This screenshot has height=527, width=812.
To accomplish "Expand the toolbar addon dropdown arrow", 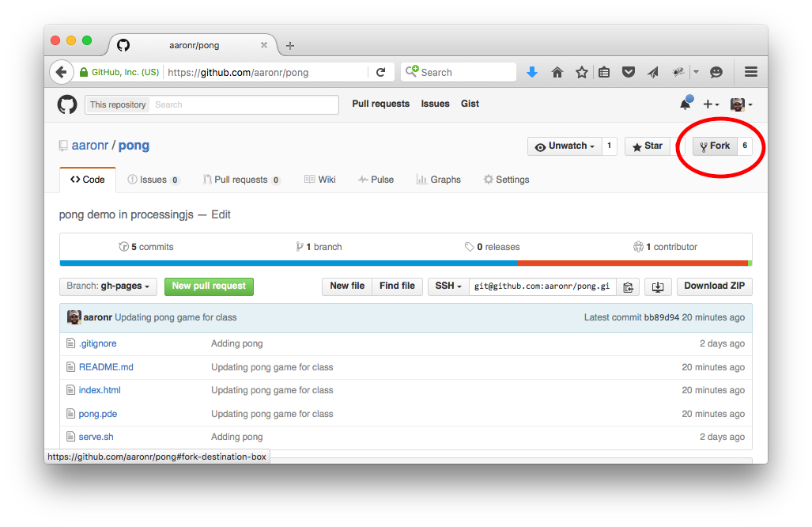I will click(696, 72).
